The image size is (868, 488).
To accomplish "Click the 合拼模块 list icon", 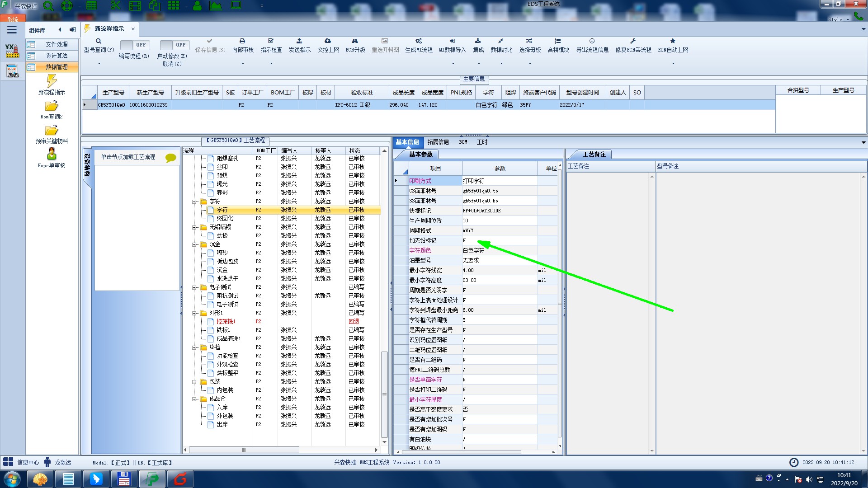I will pyautogui.click(x=558, y=41).
